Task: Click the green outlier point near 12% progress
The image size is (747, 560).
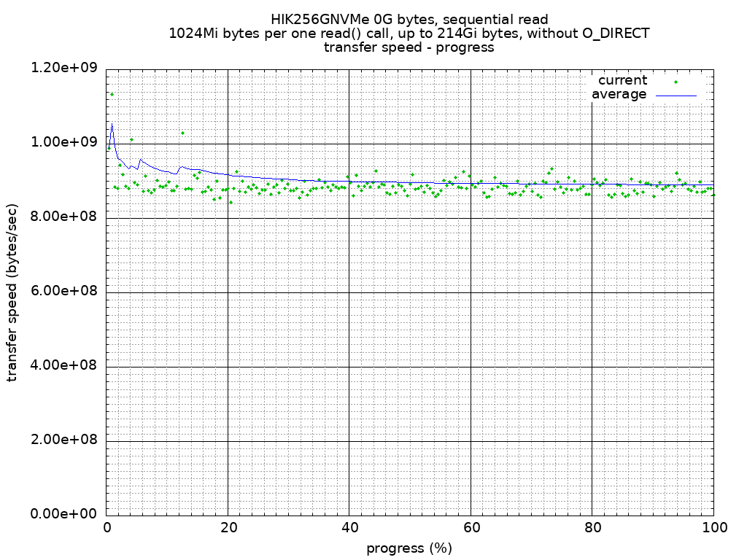Action: click(182, 133)
